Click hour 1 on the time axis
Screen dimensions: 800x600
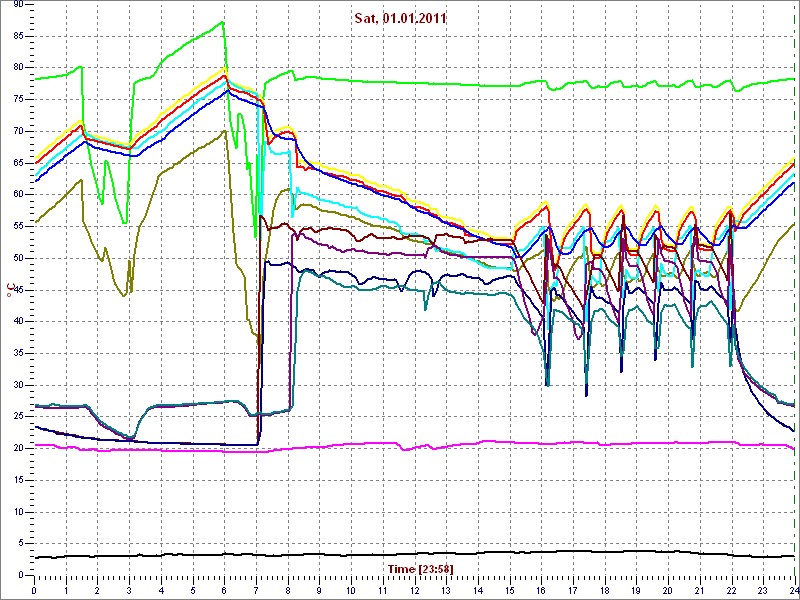(x=66, y=590)
